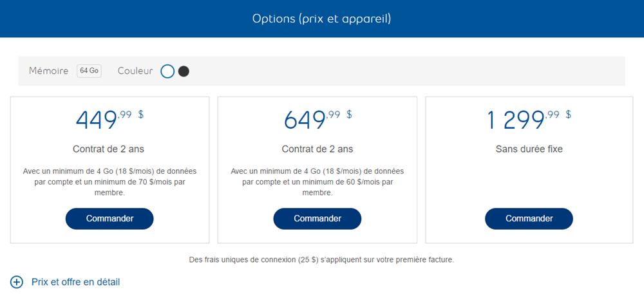The width and height of the screenshot is (644, 296).
Task: Click the 60 $/mois plan description text
Action: pyautogui.click(x=317, y=181)
